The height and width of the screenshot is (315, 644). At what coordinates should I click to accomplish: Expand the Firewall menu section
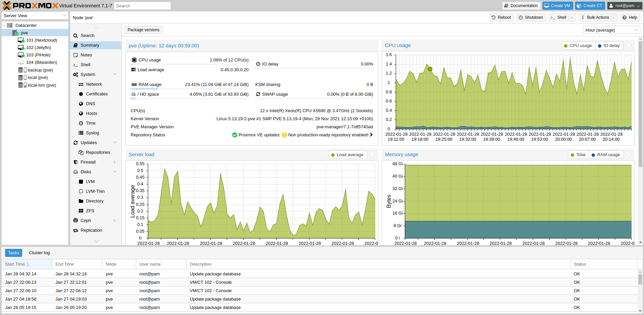coord(115,162)
